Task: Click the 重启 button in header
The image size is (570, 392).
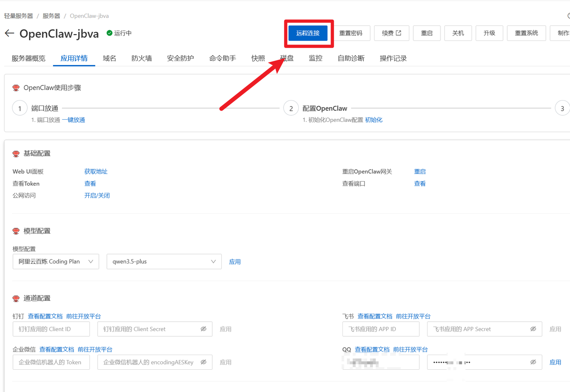Action: pyautogui.click(x=427, y=33)
